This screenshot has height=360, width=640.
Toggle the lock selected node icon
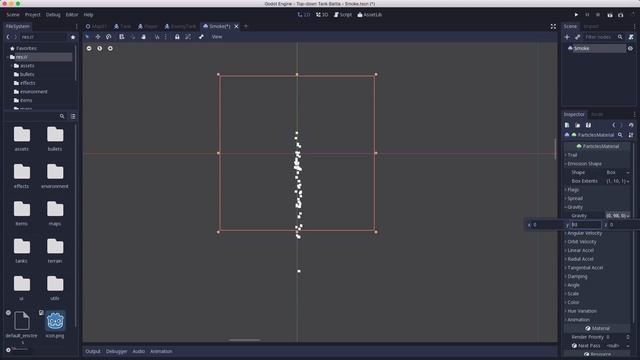[177, 37]
